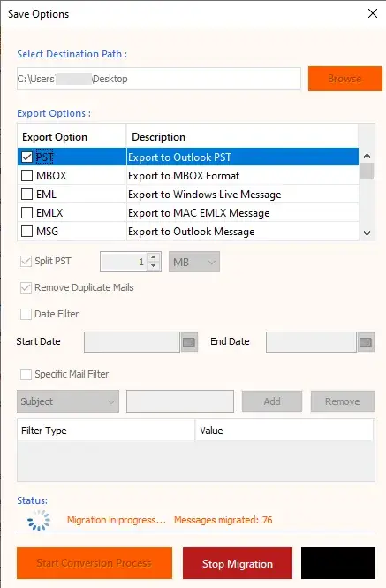Select 'Export to MAC EMLX Message' cell
The height and width of the screenshot is (588, 386).
click(243, 212)
